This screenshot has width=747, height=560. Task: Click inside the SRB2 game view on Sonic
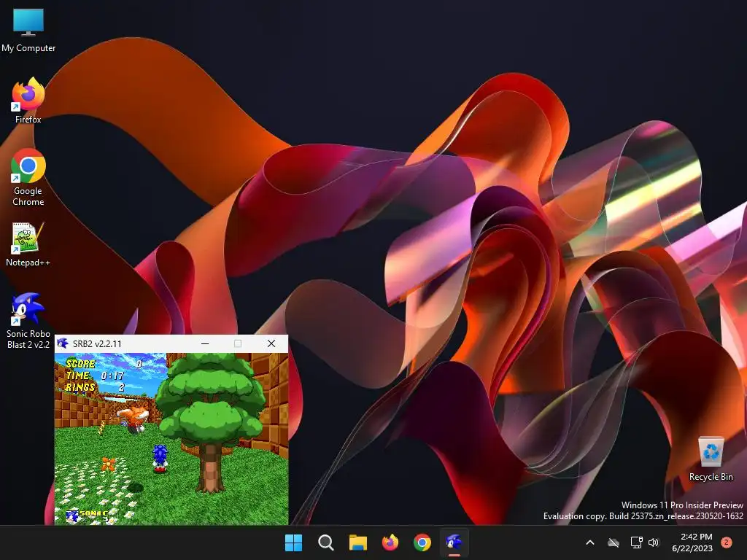(x=160, y=458)
